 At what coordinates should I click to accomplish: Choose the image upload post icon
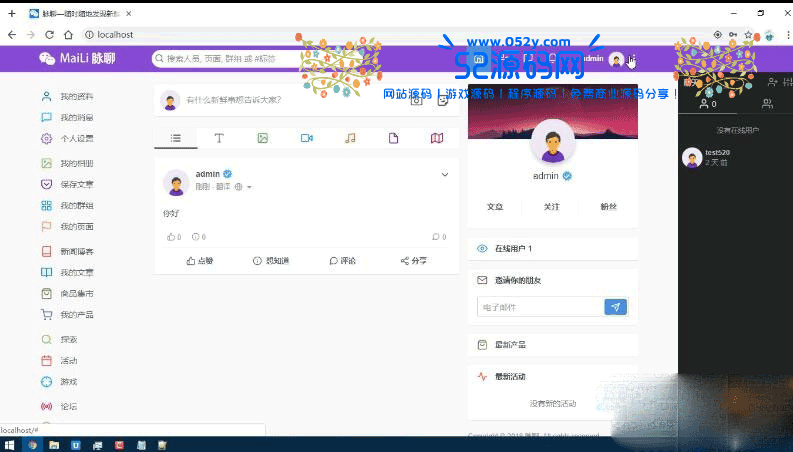pyautogui.click(x=262, y=138)
